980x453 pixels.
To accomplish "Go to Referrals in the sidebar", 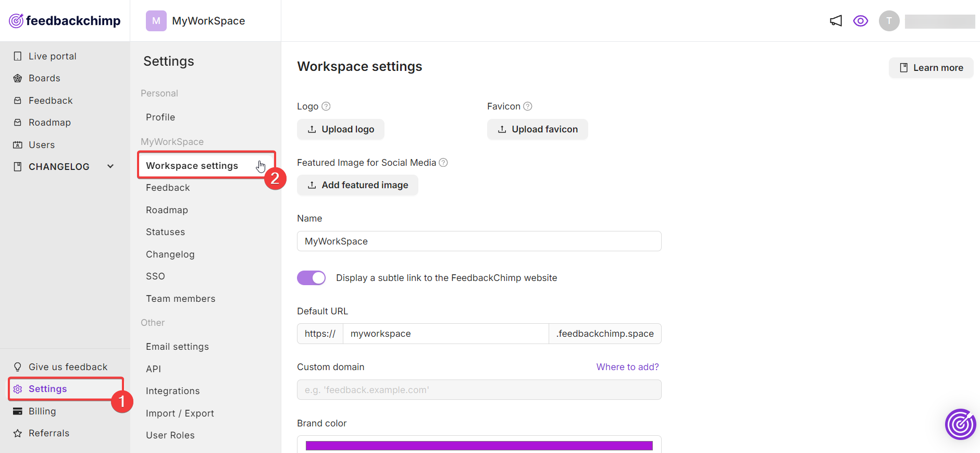I will 49,433.
